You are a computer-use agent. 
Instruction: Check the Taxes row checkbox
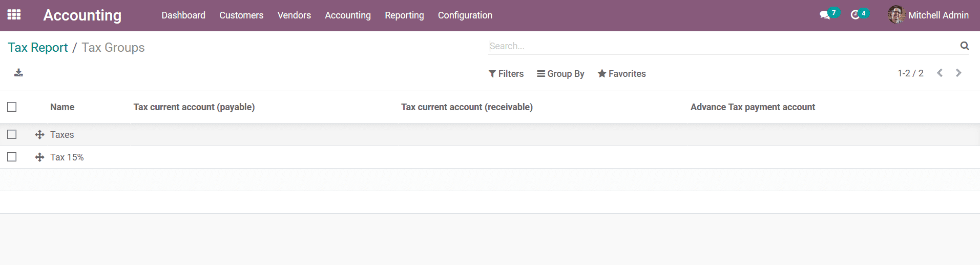pos(12,134)
